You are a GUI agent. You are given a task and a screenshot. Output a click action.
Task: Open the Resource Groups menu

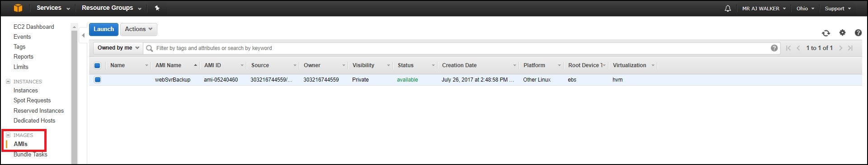tap(112, 8)
